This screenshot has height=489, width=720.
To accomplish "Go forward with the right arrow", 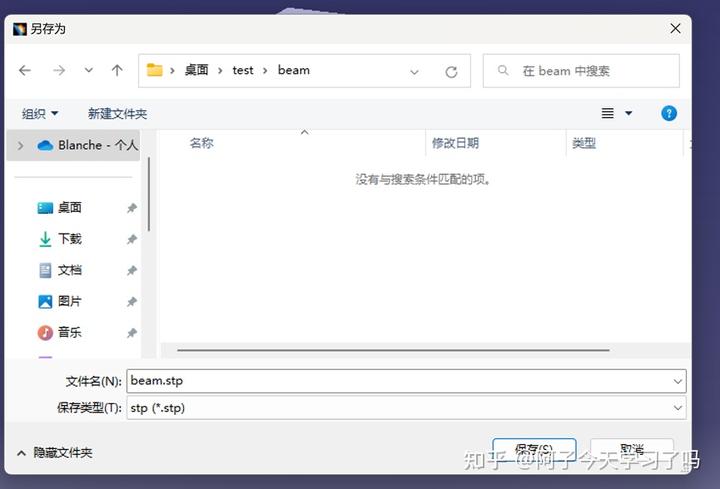I will (x=59, y=71).
